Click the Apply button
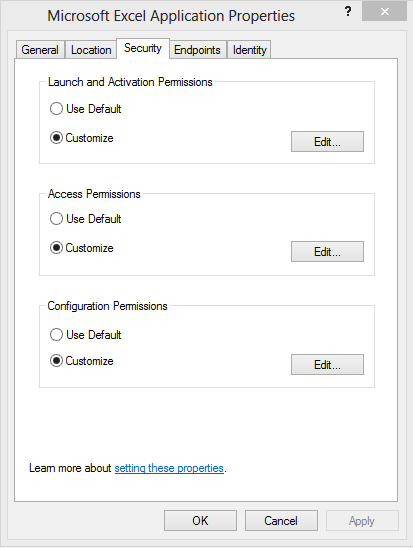The height and width of the screenshot is (548, 413). (362, 520)
